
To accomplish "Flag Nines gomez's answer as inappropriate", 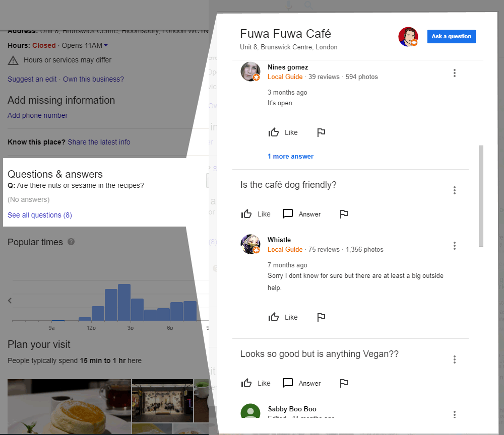I will [321, 132].
